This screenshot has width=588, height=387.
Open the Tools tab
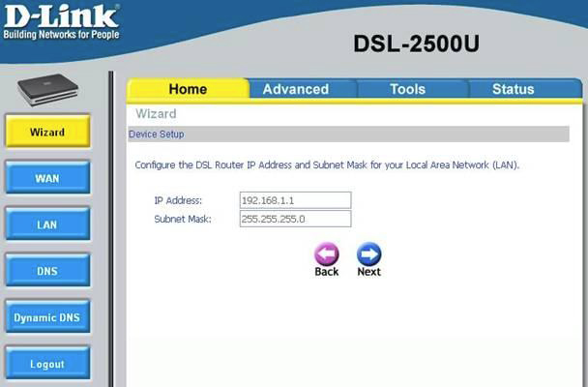click(407, 89)
